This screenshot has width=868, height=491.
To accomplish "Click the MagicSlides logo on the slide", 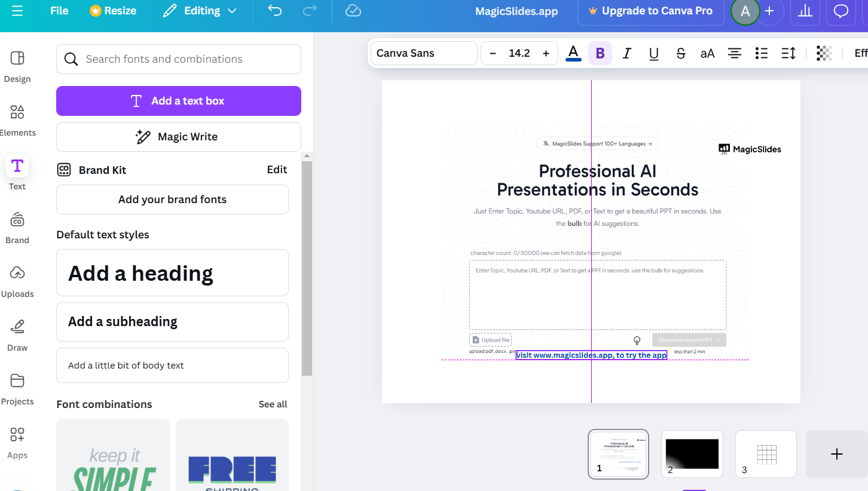I will click(x=750, y=149).
